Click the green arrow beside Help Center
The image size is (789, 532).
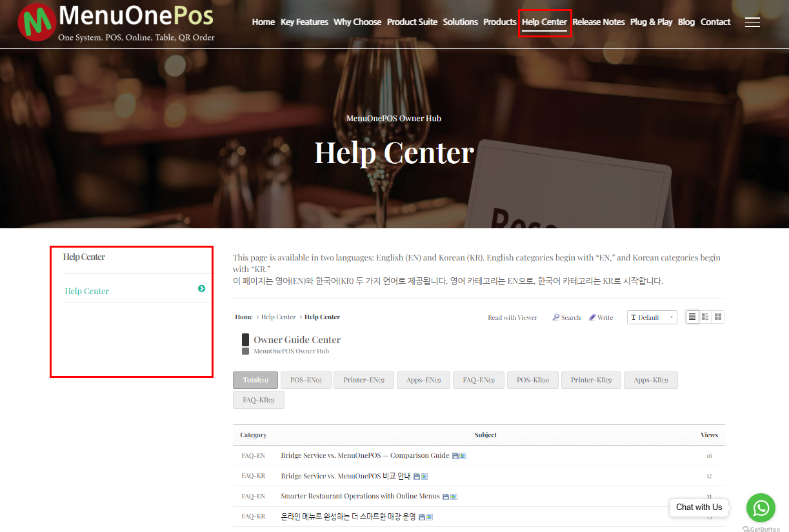click(x=202, y=289)
